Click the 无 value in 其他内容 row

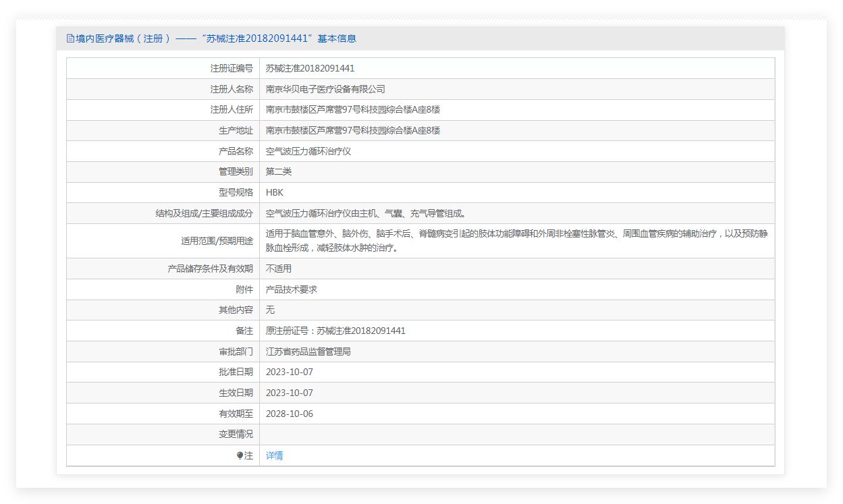pyautogui.click(x=271, y=310)
